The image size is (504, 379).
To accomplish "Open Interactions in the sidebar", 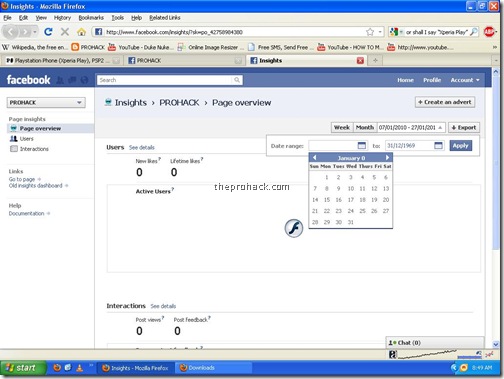I will tap(34, 149).
